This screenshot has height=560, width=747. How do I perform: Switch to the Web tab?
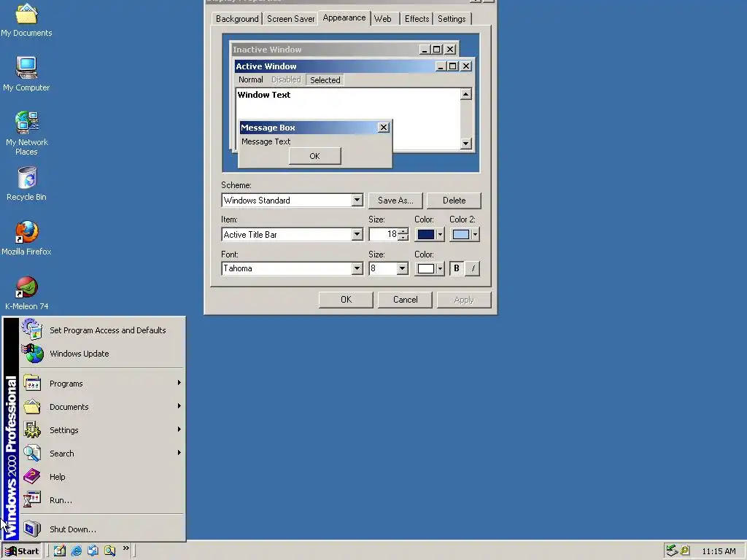[x=382, y=18]
